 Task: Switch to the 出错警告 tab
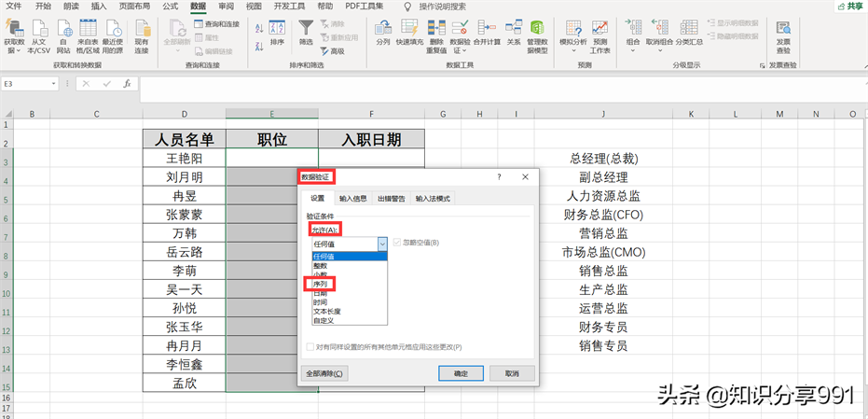tap(391, 199)
